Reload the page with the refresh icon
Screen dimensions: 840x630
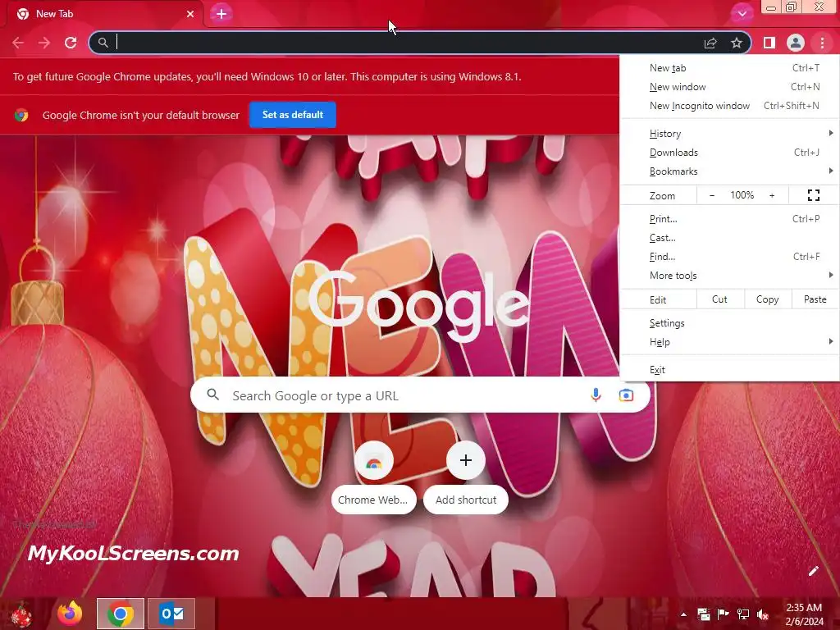pyautogui.click(x=71, y=43)
